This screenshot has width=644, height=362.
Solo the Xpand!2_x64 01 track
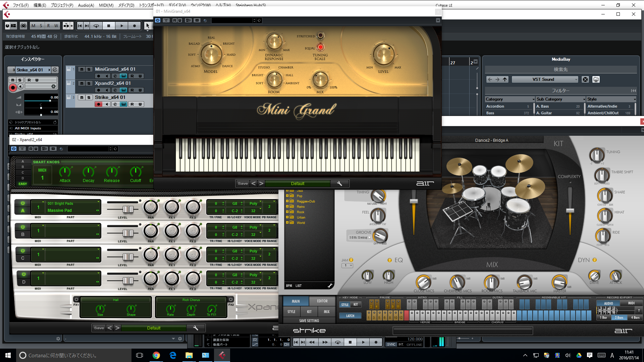point(89,83)
